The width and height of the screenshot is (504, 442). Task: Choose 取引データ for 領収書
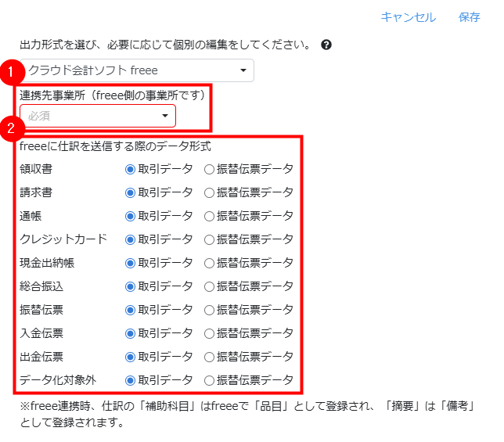pyautogui.click(x=131, y=169)
